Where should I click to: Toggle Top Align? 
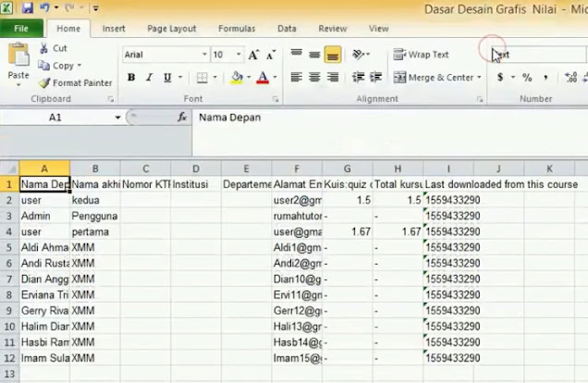[296, 55]
